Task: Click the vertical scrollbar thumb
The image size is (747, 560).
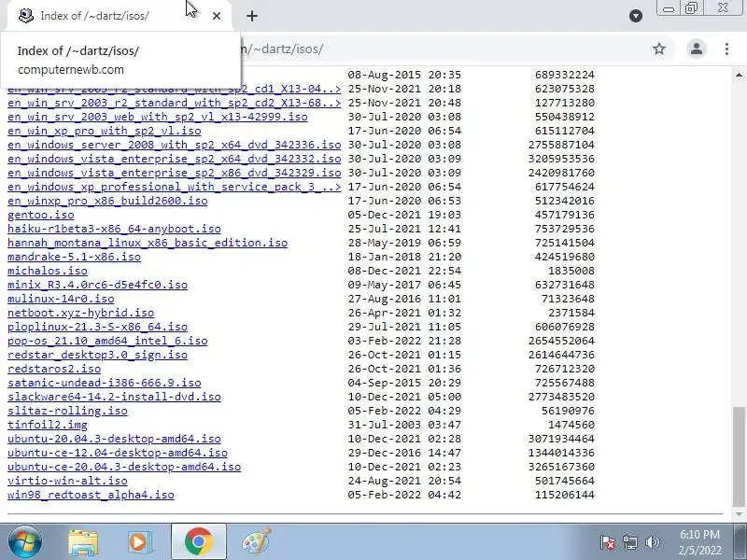Action: [x=739, y=456]
